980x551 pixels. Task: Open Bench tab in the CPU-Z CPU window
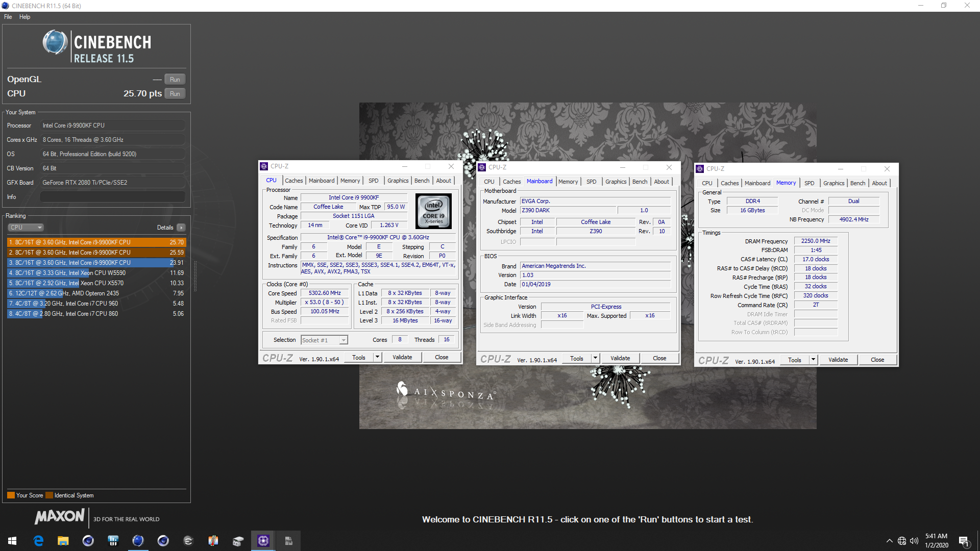422,181
